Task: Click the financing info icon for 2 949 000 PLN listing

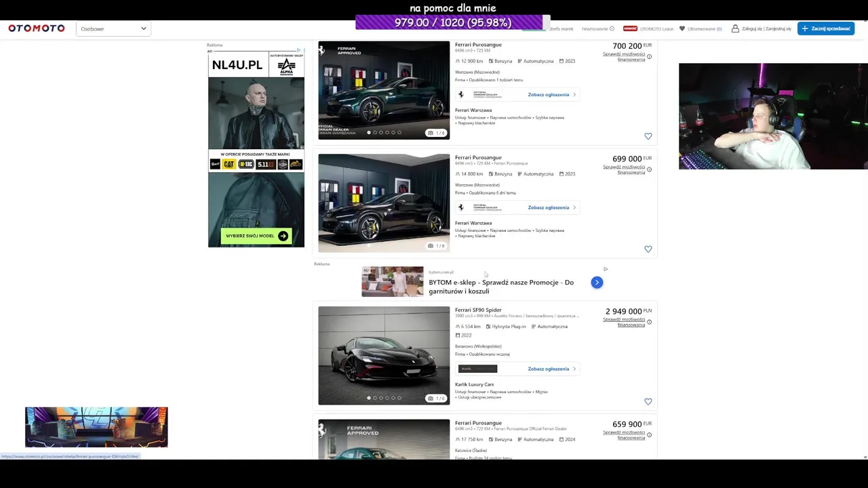Action: tap(649, 322)
